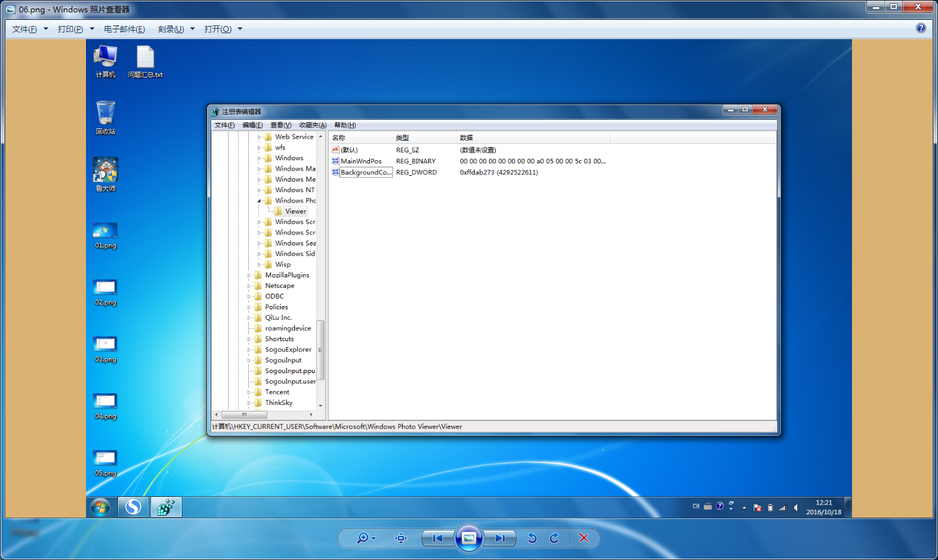
Task: Select the 03.png desktop file
Action: (106, 349)
